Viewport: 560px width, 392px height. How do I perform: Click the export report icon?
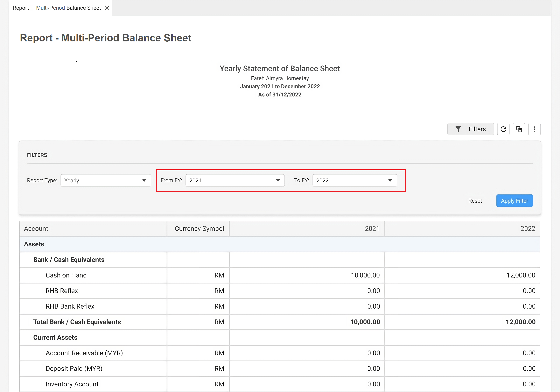tap(519, 129)
